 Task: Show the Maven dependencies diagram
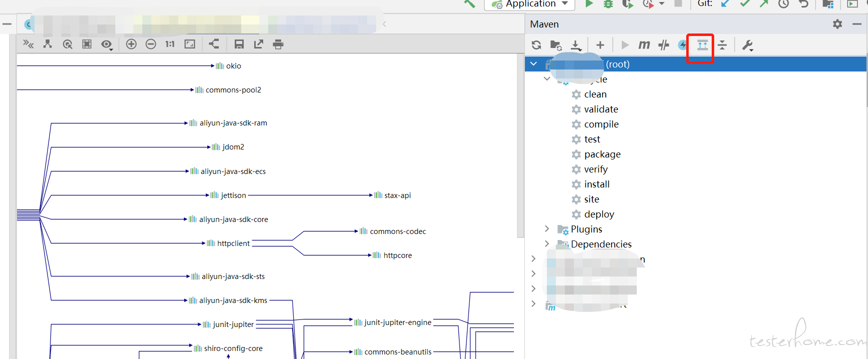[x=703, y=45]
